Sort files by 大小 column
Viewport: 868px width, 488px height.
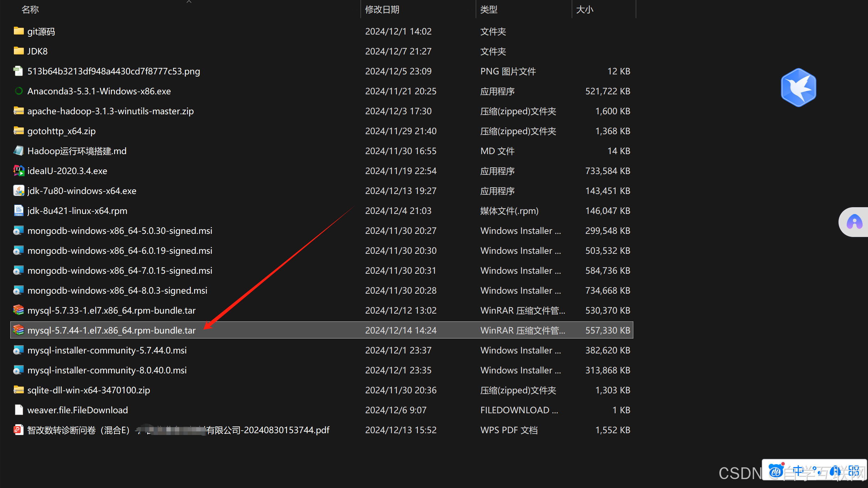[585, 9]
